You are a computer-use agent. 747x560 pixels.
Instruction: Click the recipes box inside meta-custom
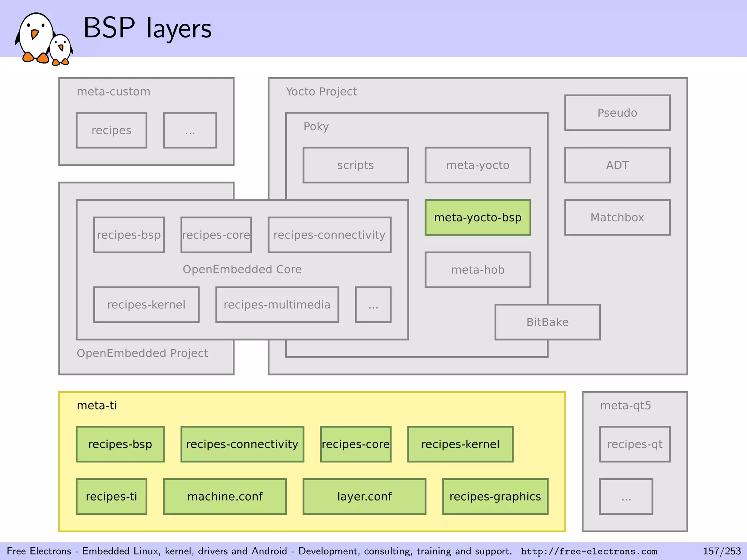(111, 131)
